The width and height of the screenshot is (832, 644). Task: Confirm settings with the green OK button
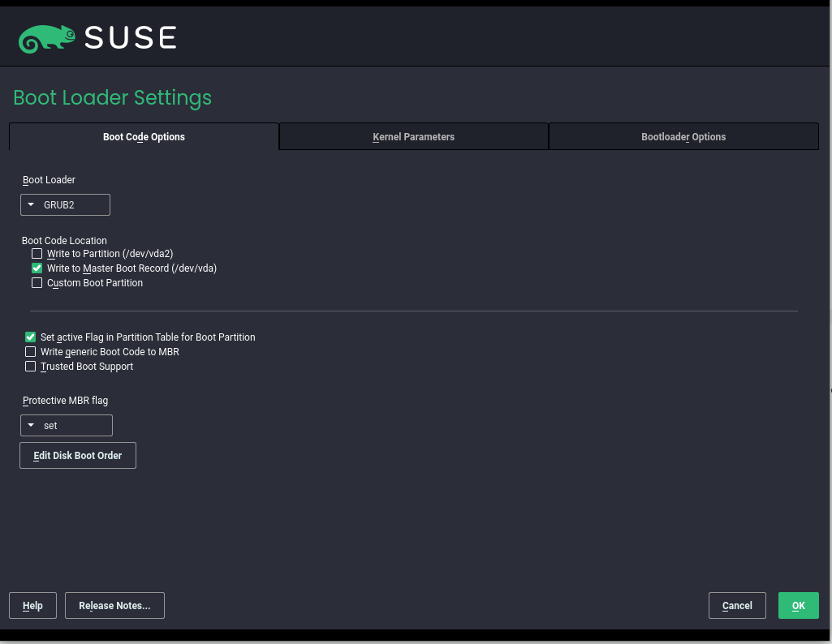(798, 606)
